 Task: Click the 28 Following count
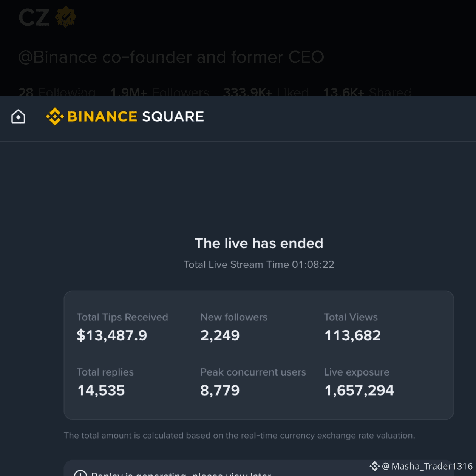pyautogui.click(x=57, y=92)
